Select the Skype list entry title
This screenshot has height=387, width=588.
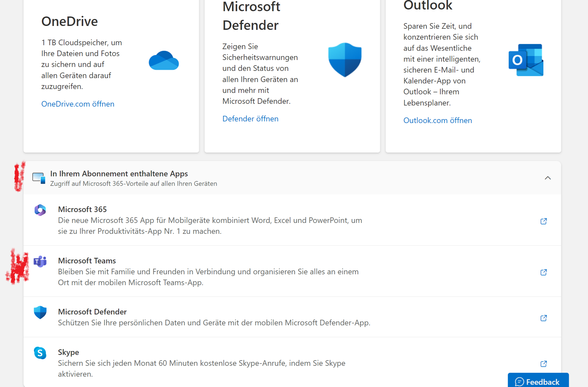[x=68, y=352]
